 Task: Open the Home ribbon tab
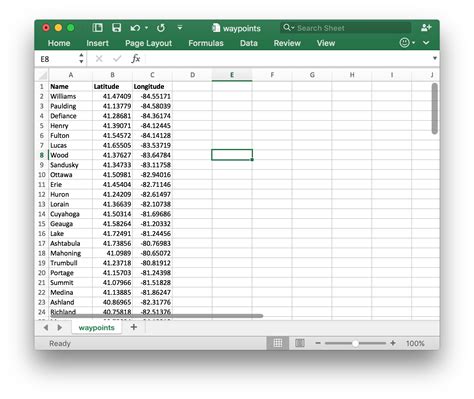(59, 43)
